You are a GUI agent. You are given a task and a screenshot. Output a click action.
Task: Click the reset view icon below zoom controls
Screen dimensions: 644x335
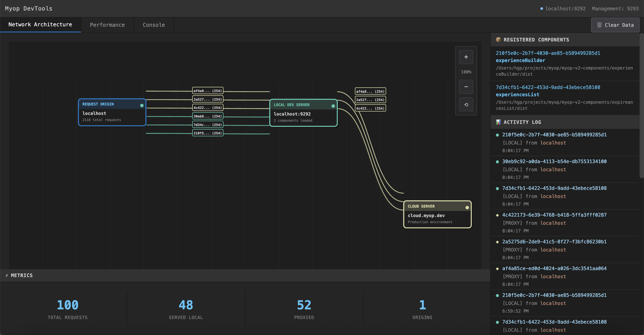(466, 105)
